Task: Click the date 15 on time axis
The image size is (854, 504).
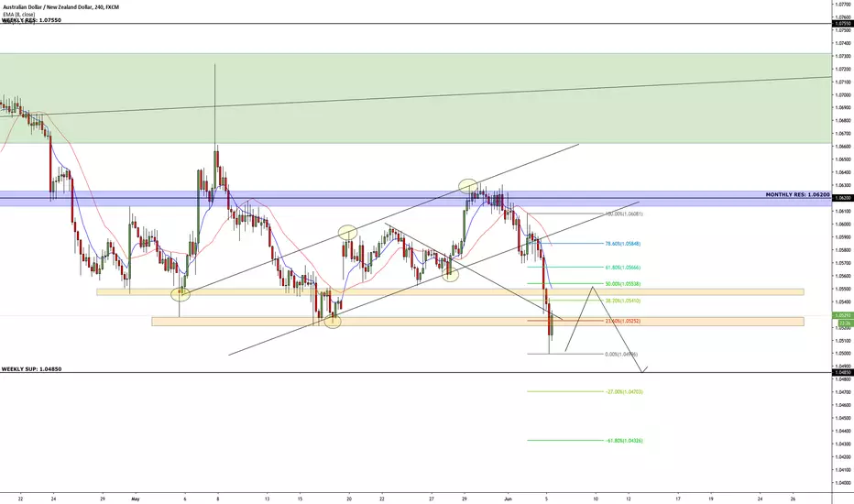Action: click(301, 498)
